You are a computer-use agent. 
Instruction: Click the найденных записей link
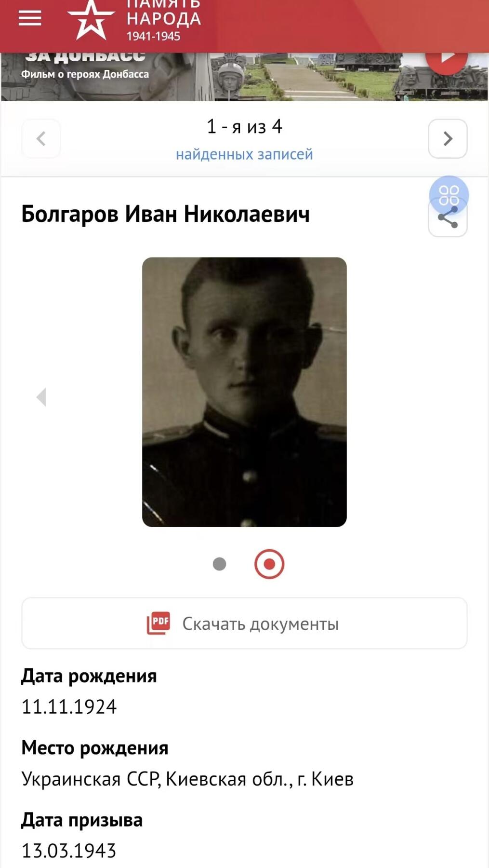coord(244,154)
